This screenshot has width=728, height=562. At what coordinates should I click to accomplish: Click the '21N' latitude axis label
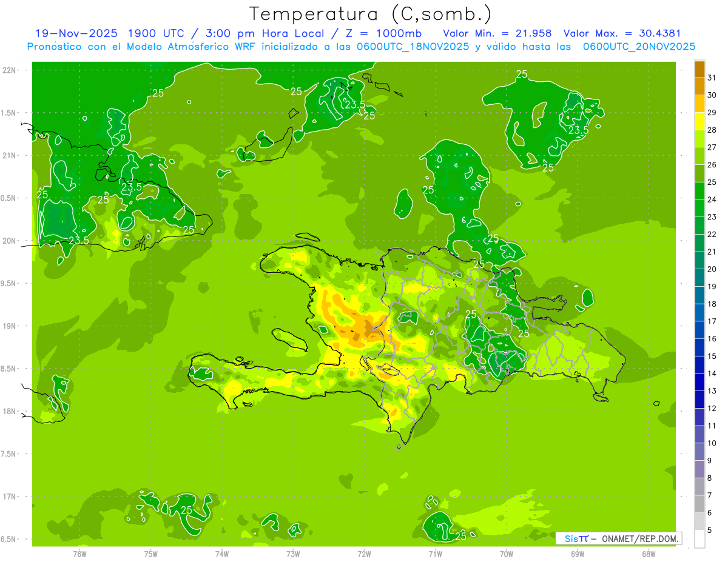8,155
